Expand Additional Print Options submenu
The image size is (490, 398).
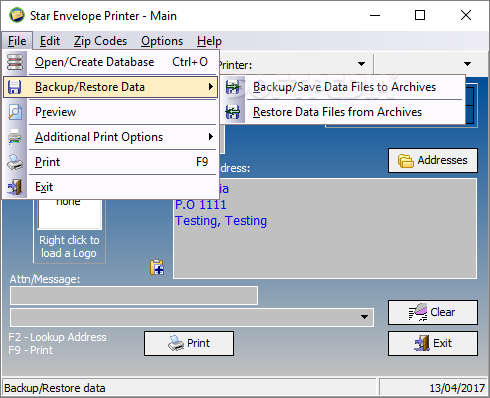[x=111, y=137]
